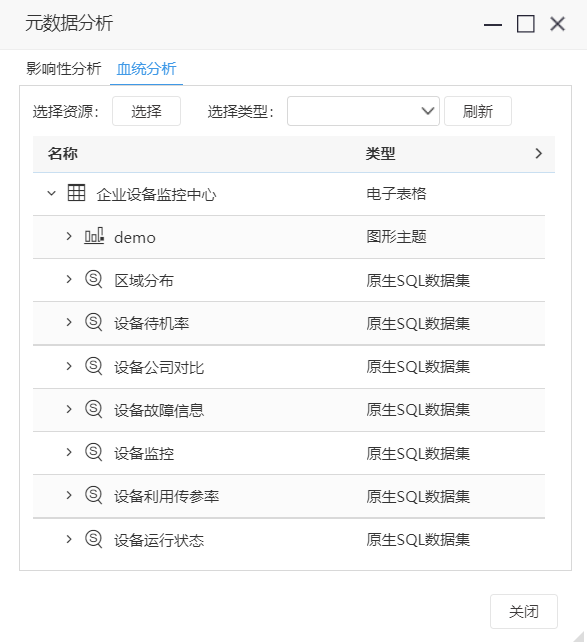Click the 选择 resource button

[146, 111]
